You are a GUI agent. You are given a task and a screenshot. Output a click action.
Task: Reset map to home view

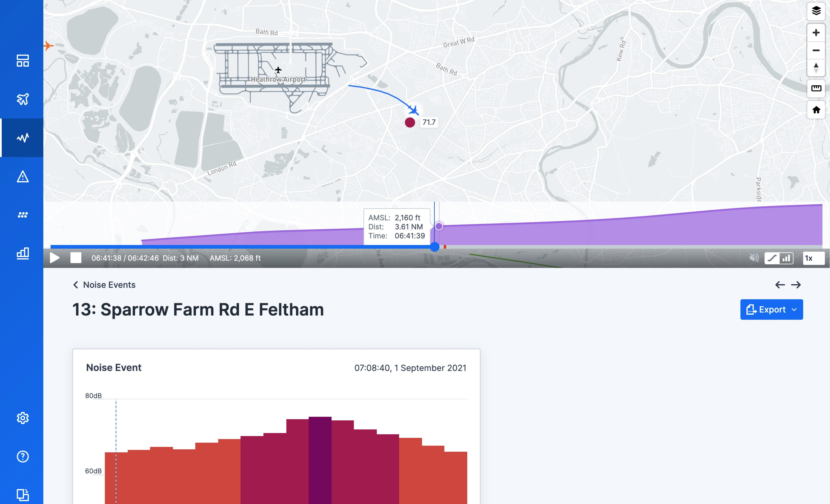(816, 110)
